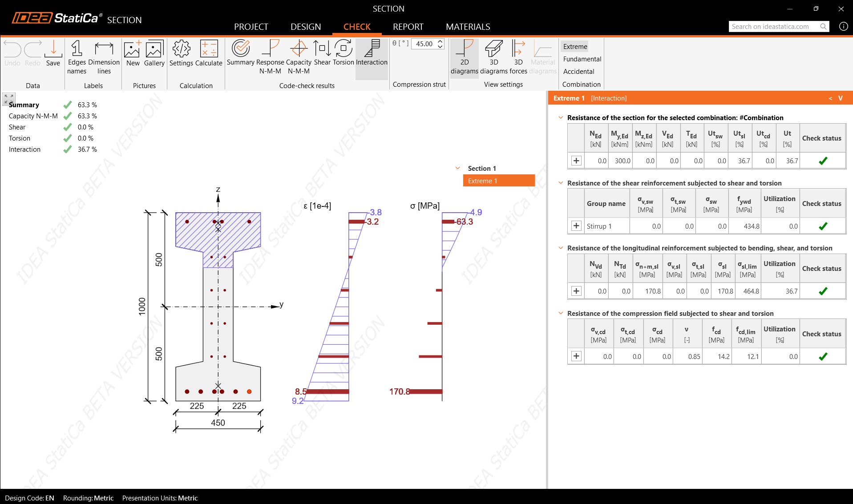This screenshot has height=504, width=853.
Task: Click the Design Code: EN status
Action: [x=29, y=498]
